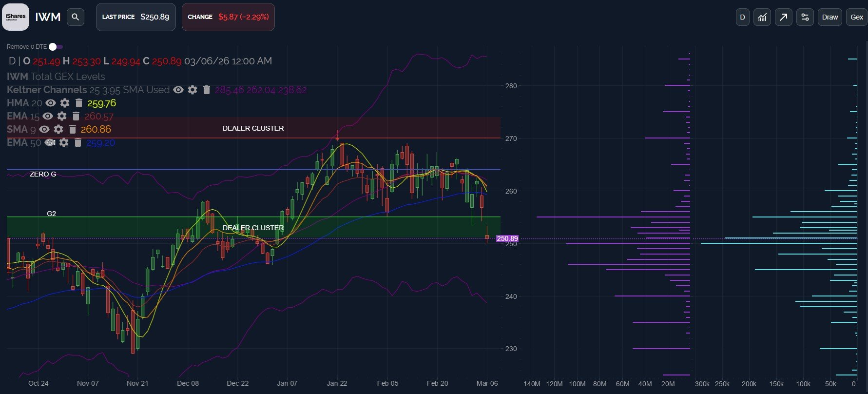Click the 300k volume axis label
Screen dimensions: 868x394
[702, 384]
